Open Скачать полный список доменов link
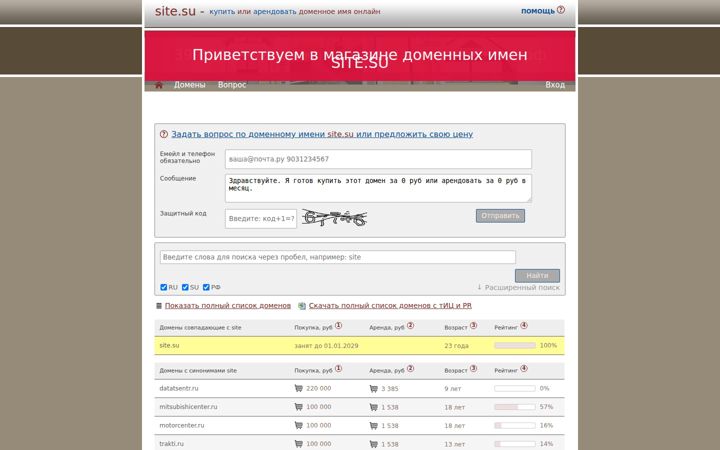The width and height of the screenshot is (720, 450). 390,306
